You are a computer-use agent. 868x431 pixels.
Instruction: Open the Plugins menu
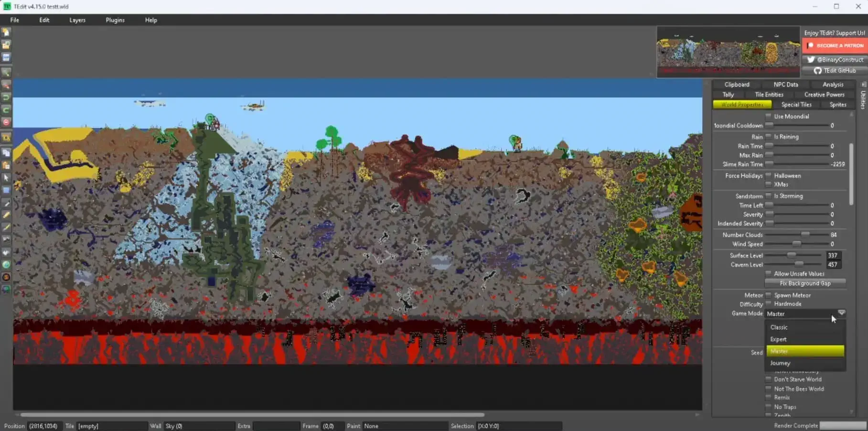pyautogui.click(x=115, y=20)
